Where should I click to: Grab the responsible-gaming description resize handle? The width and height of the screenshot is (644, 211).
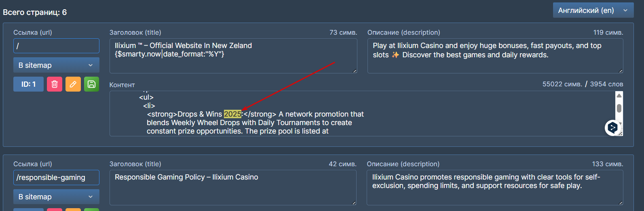(x=621, y=203)
